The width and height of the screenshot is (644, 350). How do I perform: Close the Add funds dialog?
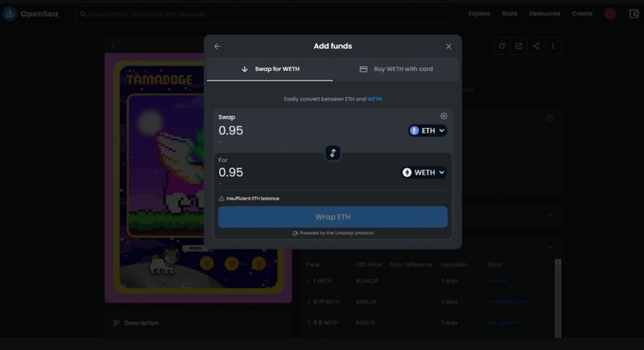coord(449,47)
